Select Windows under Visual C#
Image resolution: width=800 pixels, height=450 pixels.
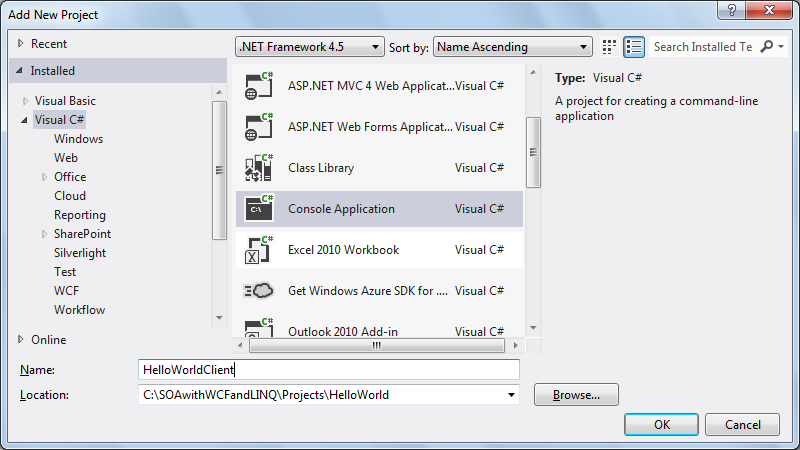79,139
